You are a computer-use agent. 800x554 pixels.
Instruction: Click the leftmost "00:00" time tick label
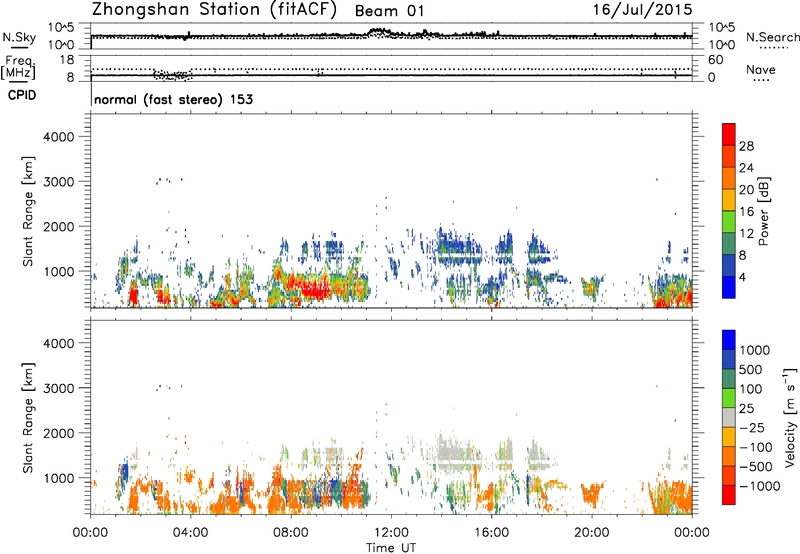point(90,533)
